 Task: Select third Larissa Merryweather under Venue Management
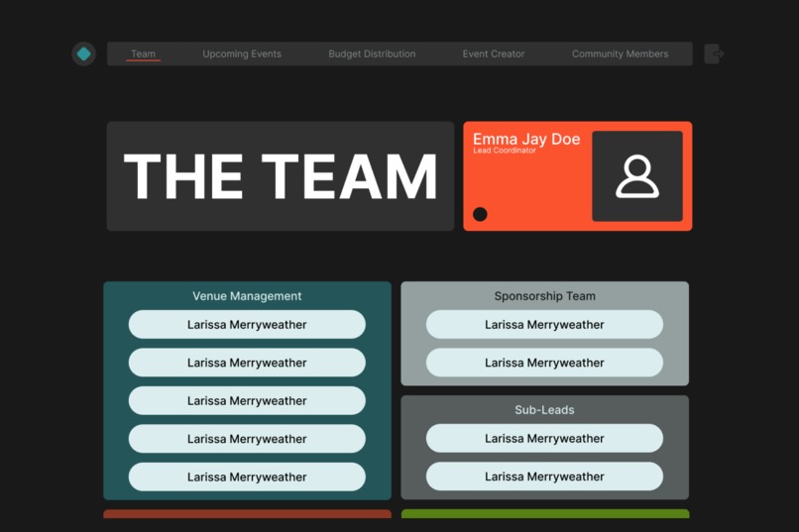coord(247,400)
